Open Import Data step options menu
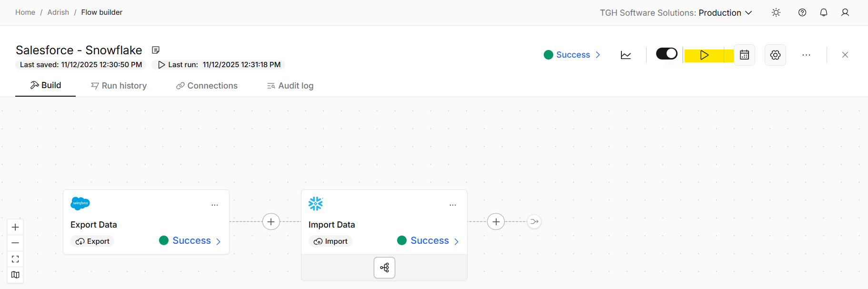Image resolution: width=868 pixels, height=289 pixels. 453,205
